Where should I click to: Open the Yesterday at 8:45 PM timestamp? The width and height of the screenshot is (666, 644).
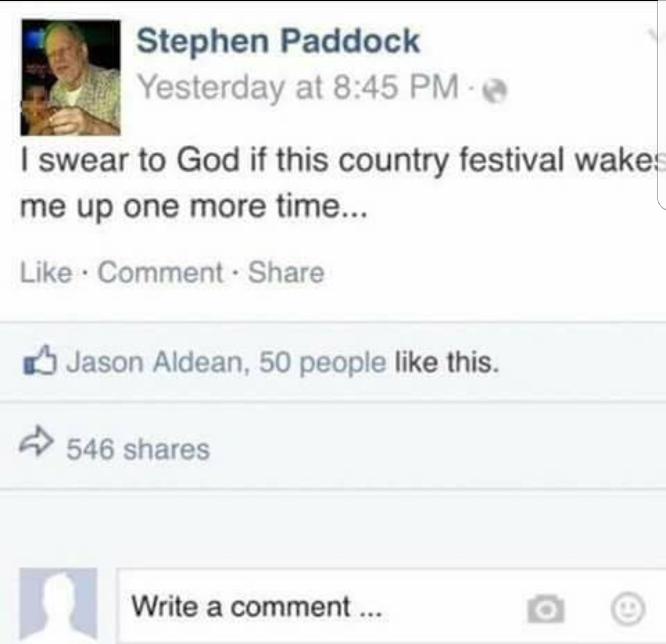pyautogui.click(x=299, y=88)
